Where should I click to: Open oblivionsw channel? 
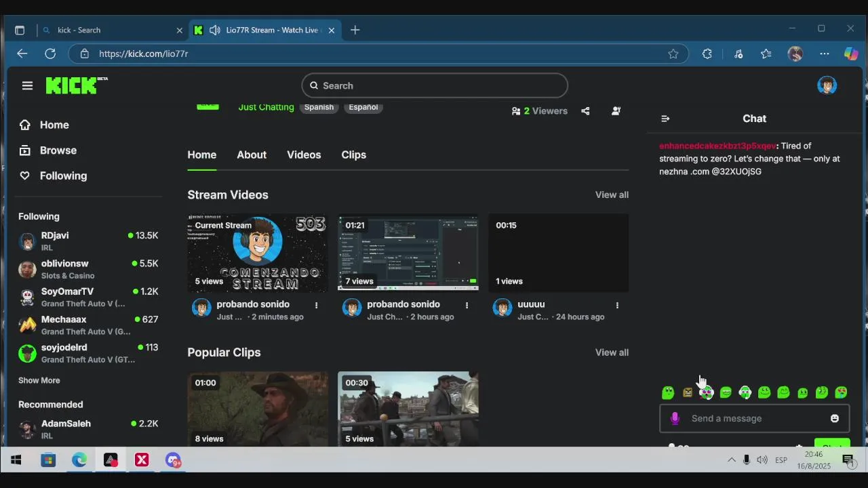coord(88,269)
